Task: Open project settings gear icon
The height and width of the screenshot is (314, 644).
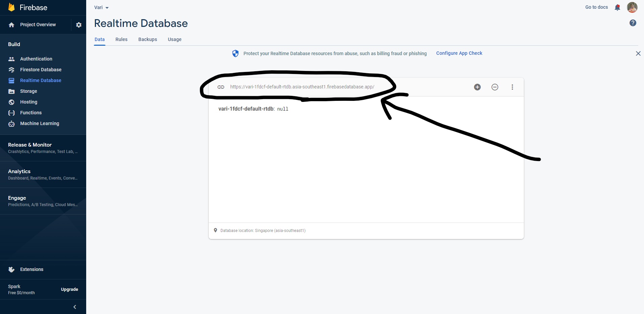Action: (79, 25)
